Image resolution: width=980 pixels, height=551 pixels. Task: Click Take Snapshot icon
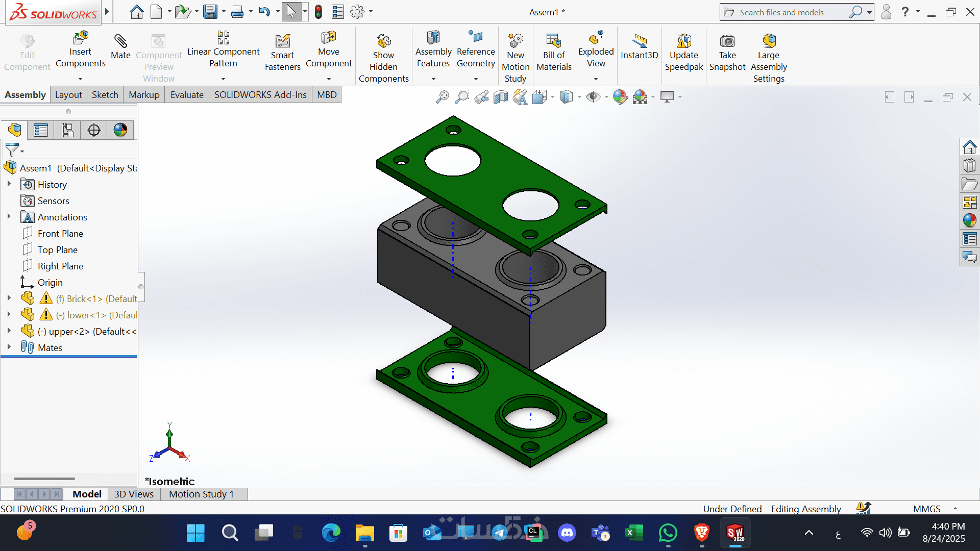[727, 41]
